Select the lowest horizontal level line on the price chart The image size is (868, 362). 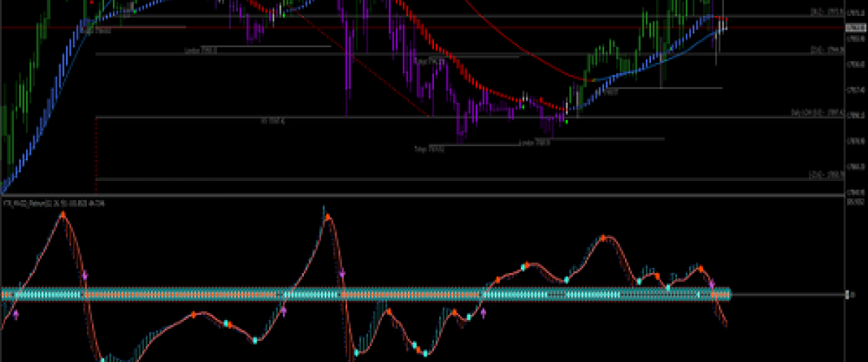coord(434,179)
